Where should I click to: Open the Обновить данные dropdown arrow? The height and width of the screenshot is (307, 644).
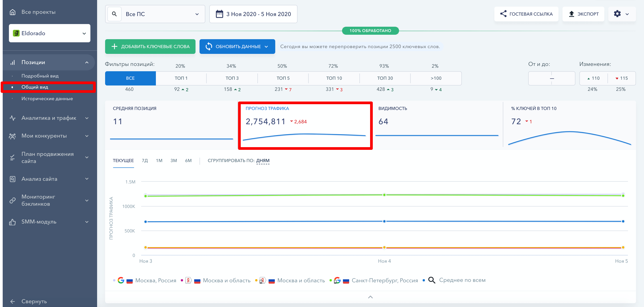click(x=266, y=47)
